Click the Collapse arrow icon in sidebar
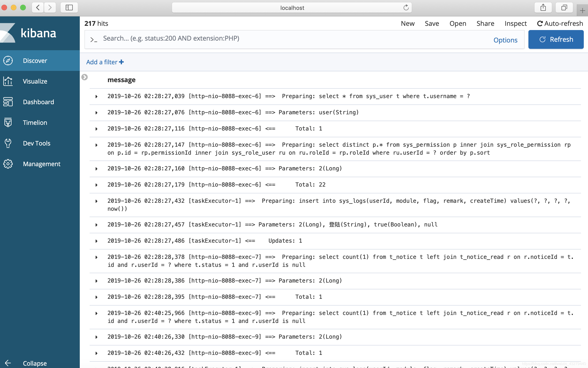This screenshot has width=588, height=368. (8, 363)
